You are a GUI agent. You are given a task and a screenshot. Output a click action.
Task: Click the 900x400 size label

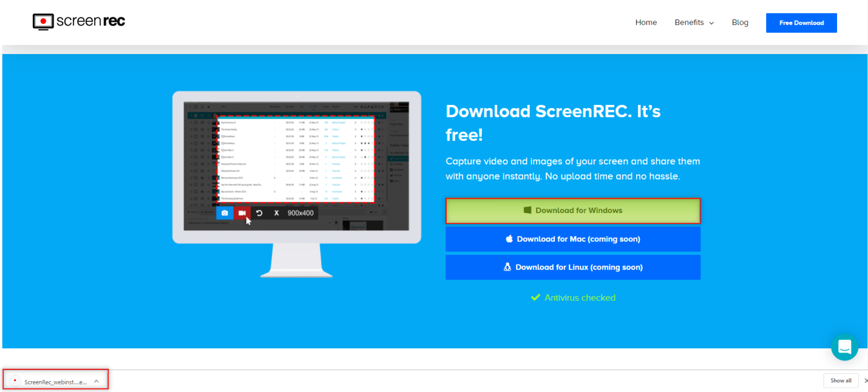pyautogui.click(x=300, y=213)
